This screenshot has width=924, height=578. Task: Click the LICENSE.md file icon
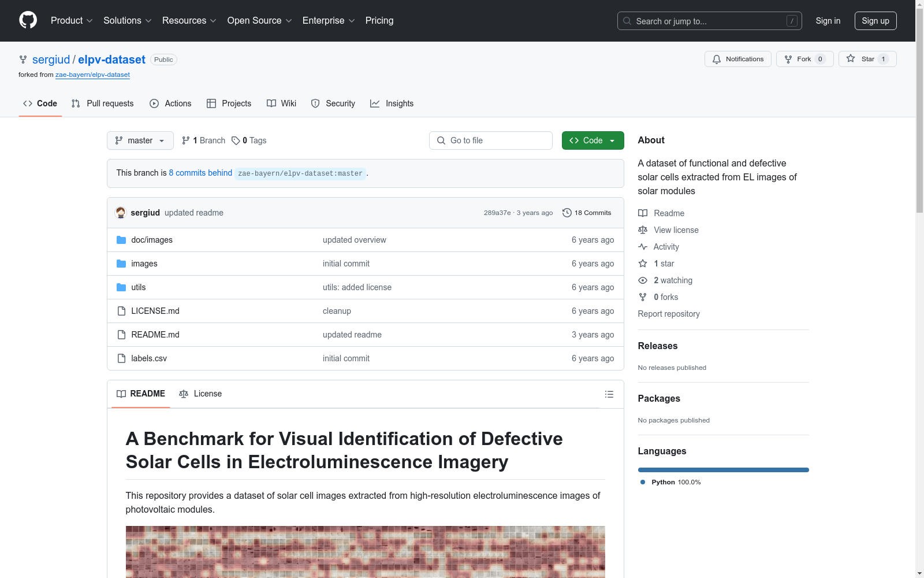[121, 311]
